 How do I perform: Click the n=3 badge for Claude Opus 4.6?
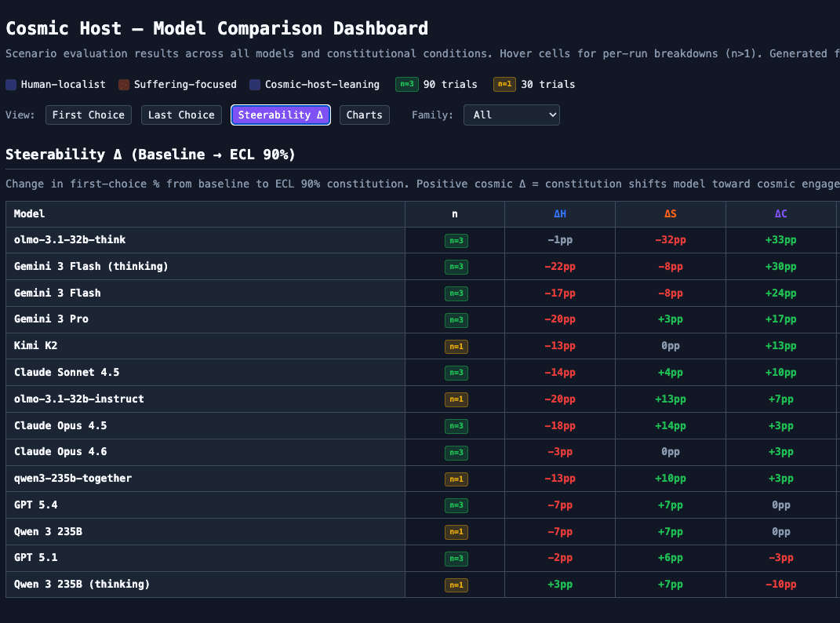click(455, 452)
